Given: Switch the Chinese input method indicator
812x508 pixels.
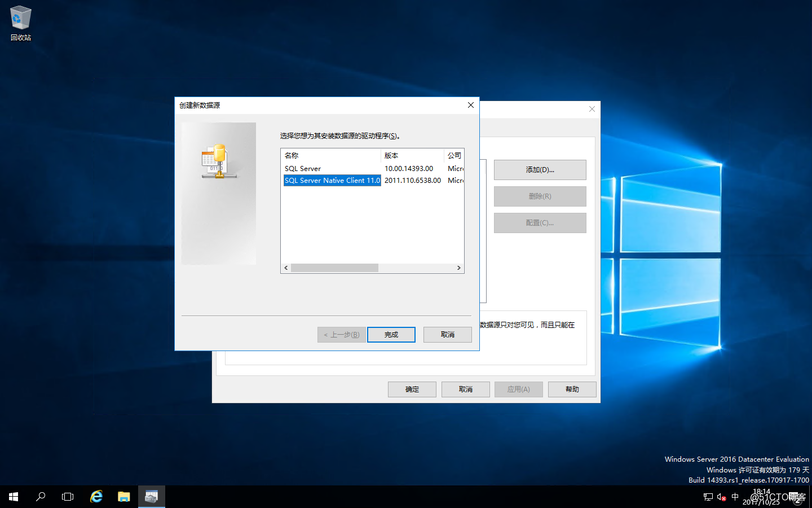Looking at the screenshot, I should [x=735, y=497].
